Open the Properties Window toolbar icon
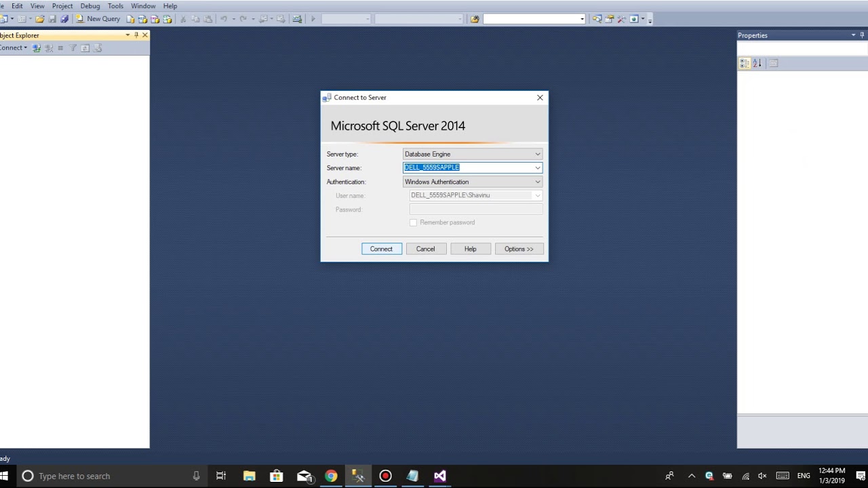Image resolution: width=868 pixels, height=488 pixels. click(x=609, y=19)
